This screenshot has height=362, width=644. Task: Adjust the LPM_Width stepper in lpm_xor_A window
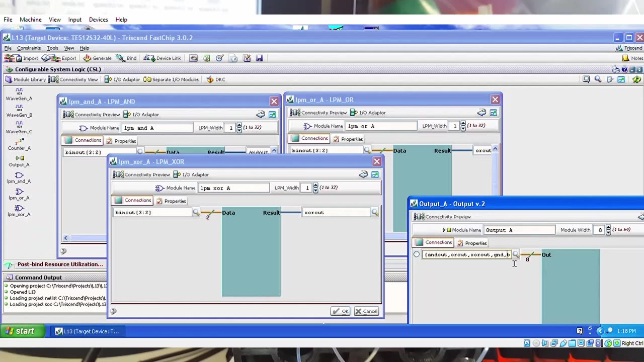point(315,188)
